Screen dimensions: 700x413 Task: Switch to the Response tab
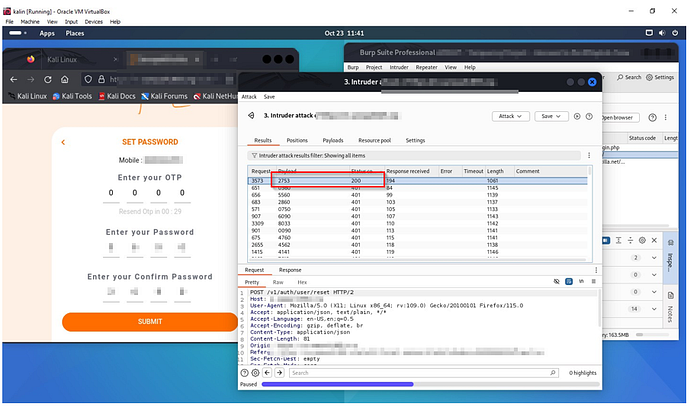pos(290,270)
